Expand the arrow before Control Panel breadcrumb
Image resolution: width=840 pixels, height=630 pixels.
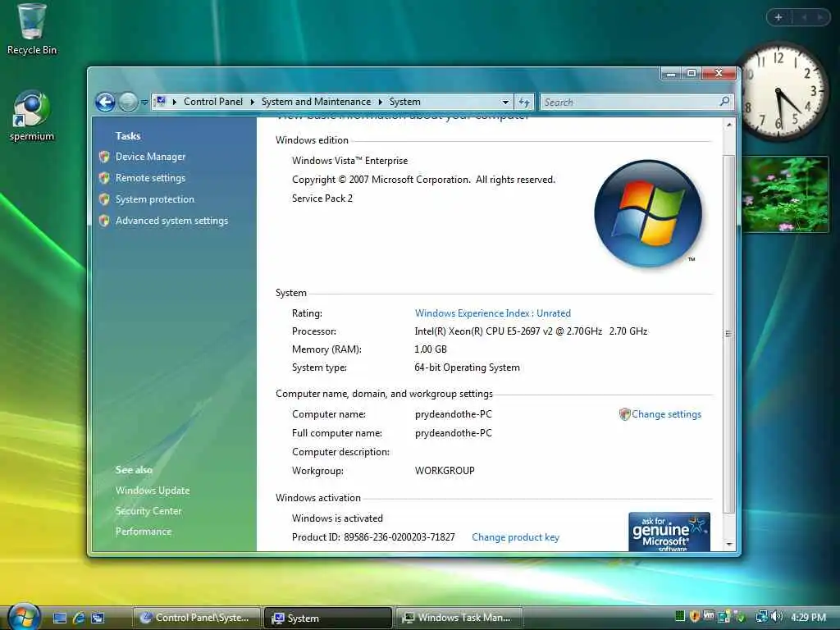pyautogui.click(x=174, y=102)
